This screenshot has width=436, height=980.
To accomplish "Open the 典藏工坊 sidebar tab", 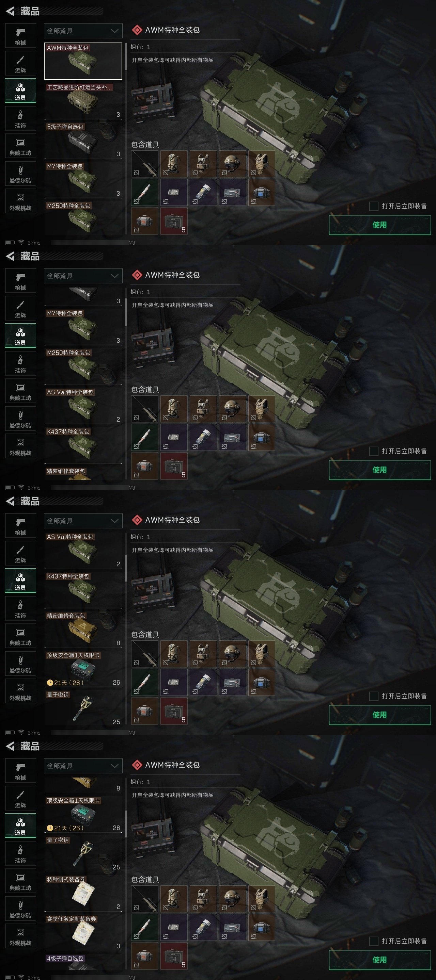I will pos(20,146).
